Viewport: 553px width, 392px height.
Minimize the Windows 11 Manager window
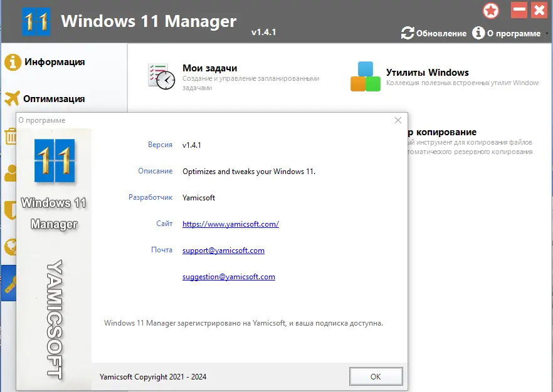pos(519,10)
